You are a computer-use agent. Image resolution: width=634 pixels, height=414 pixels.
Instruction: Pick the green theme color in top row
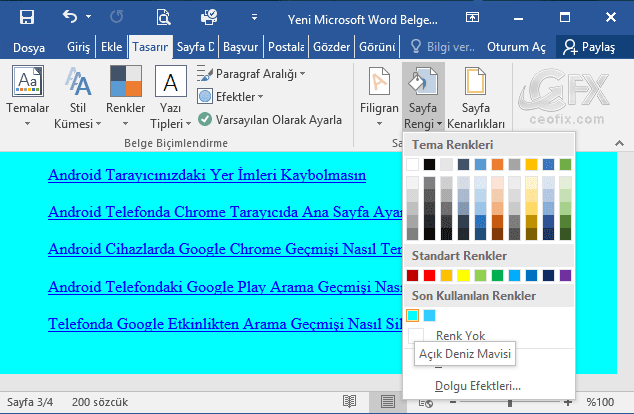coord(565,165)
